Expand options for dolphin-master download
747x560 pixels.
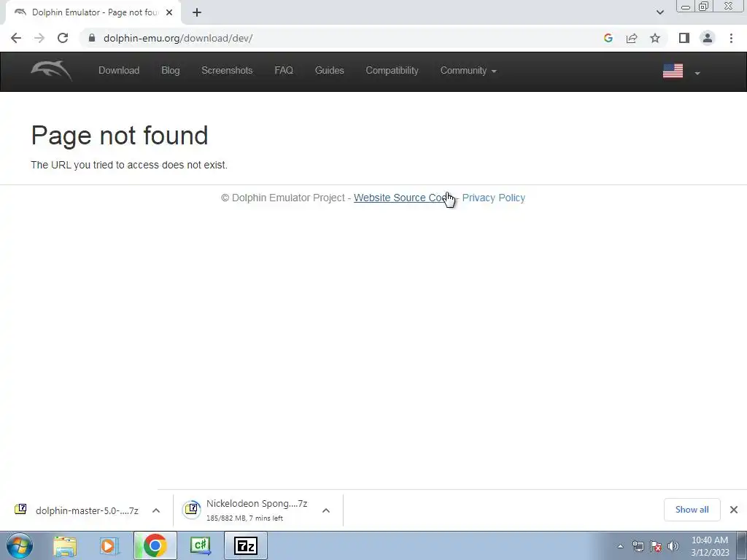156,510
